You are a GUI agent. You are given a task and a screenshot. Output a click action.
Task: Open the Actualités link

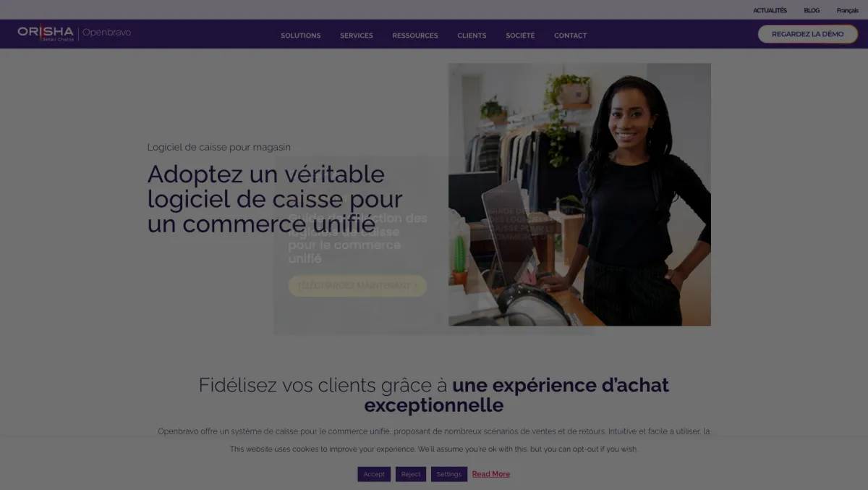click(770, 10)
